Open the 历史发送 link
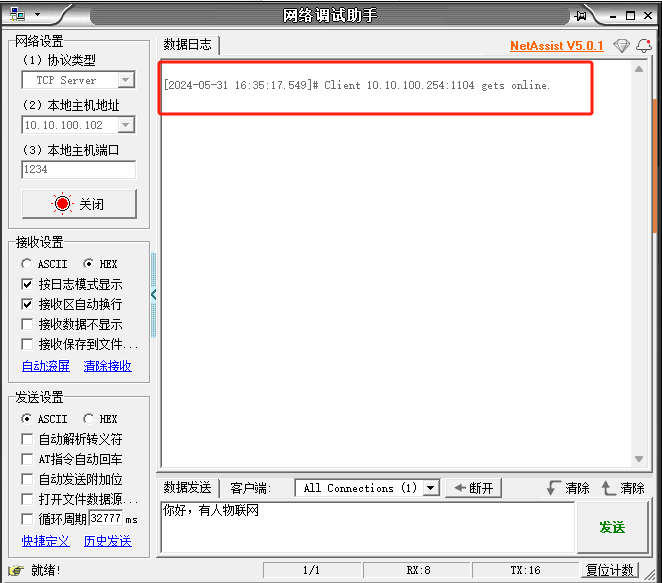Screen dimensions: 662x583 [108, 541]
